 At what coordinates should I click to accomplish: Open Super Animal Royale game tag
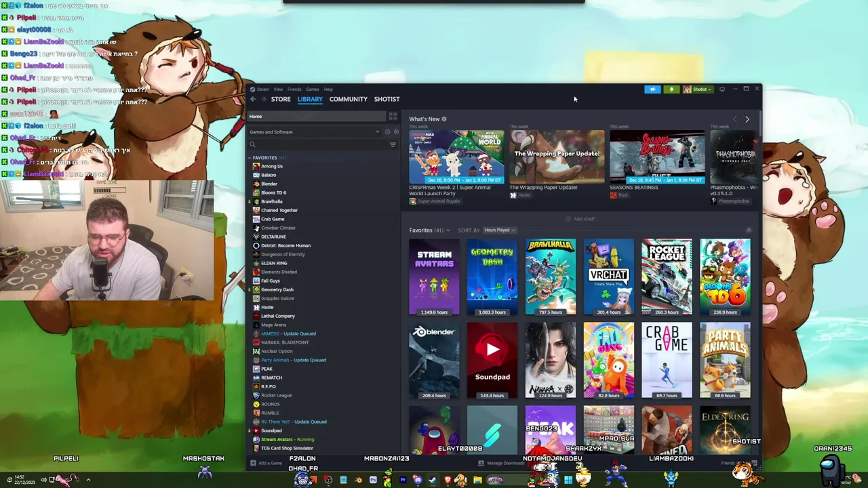click(434, 201)
